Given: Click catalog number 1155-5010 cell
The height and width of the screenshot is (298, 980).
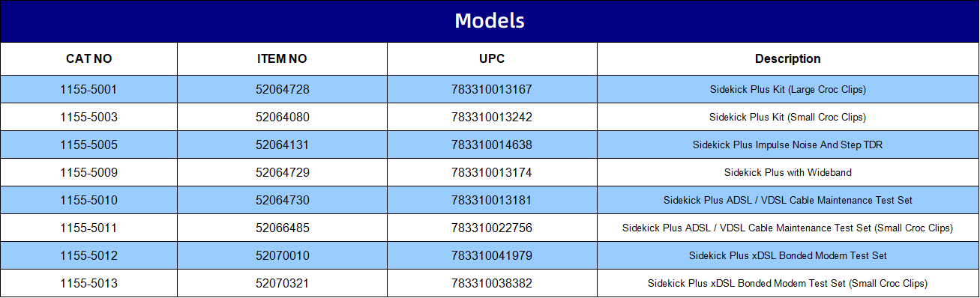Looking at the screenshot, I should (89, 200).
